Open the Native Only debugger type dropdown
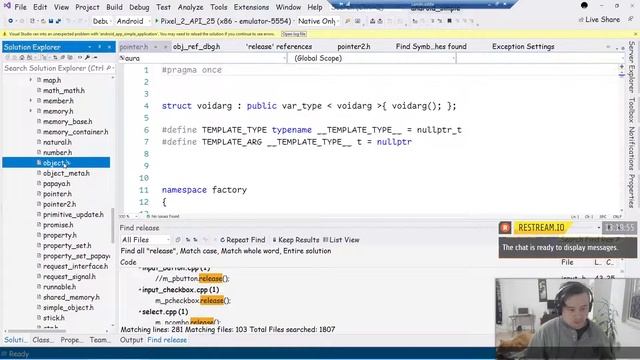 318,21
